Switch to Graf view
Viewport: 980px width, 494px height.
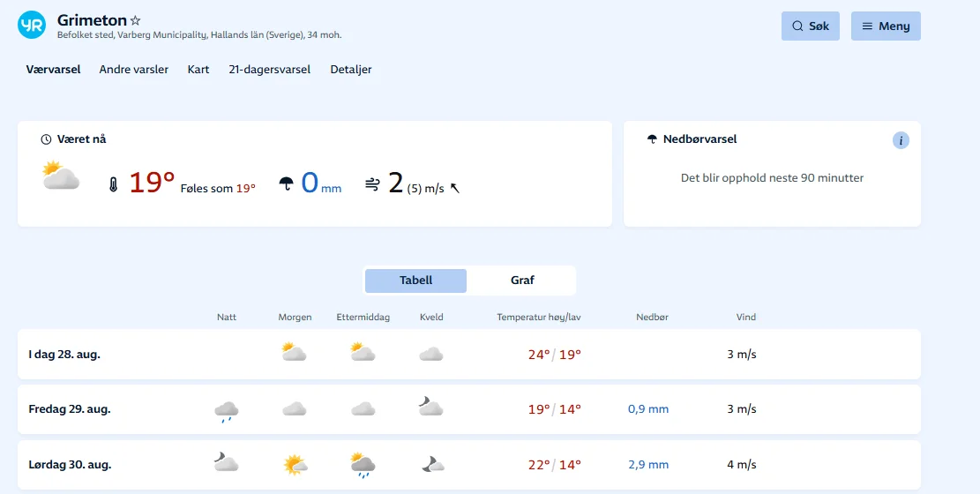522,281
